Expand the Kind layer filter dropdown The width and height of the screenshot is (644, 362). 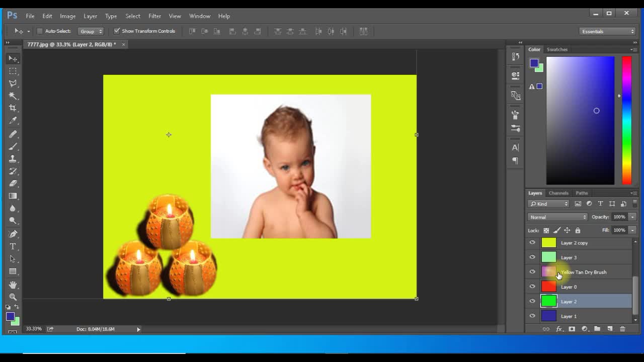pos(548,204)
